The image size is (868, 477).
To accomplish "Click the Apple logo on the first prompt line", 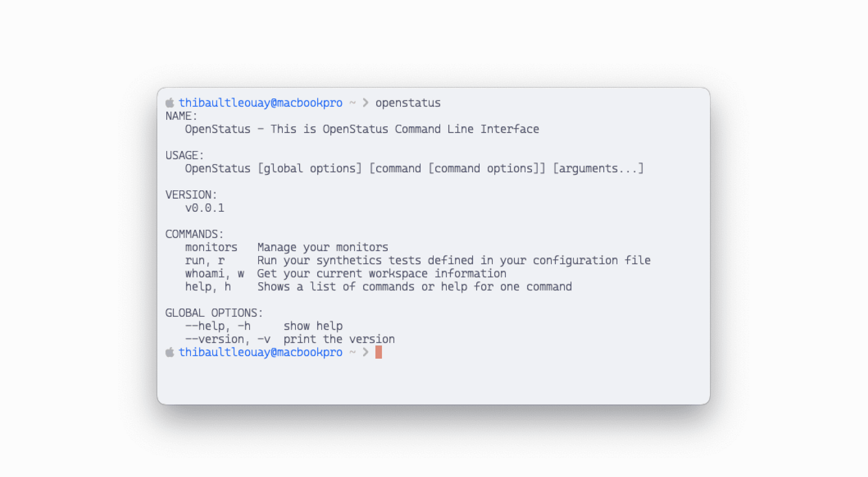I will point(170,103).
